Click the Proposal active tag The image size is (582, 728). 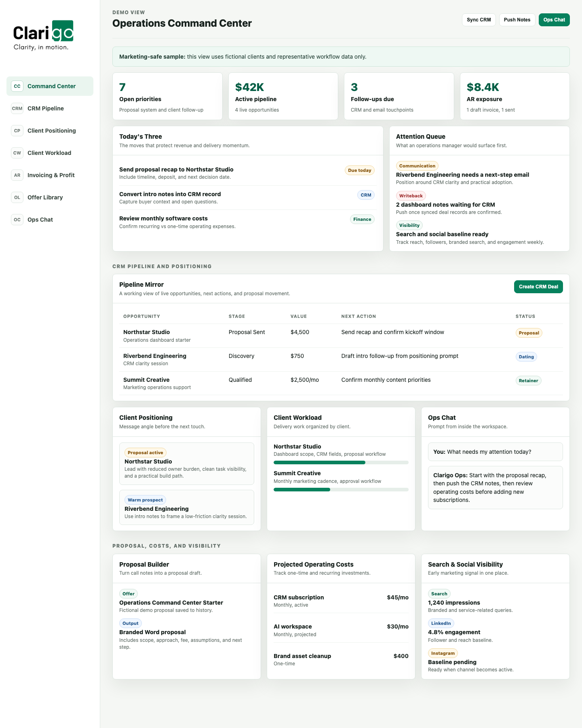[x=145, y=453]
